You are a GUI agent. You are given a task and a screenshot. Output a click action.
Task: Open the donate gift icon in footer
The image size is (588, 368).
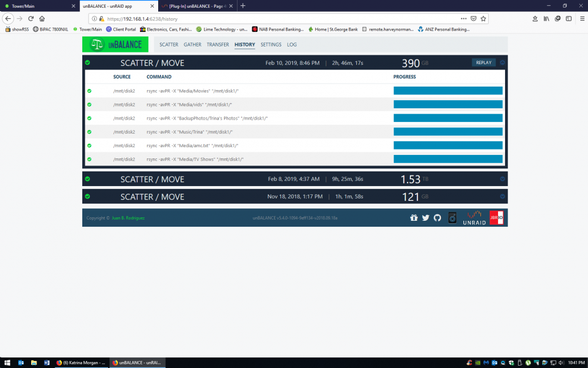413,218
